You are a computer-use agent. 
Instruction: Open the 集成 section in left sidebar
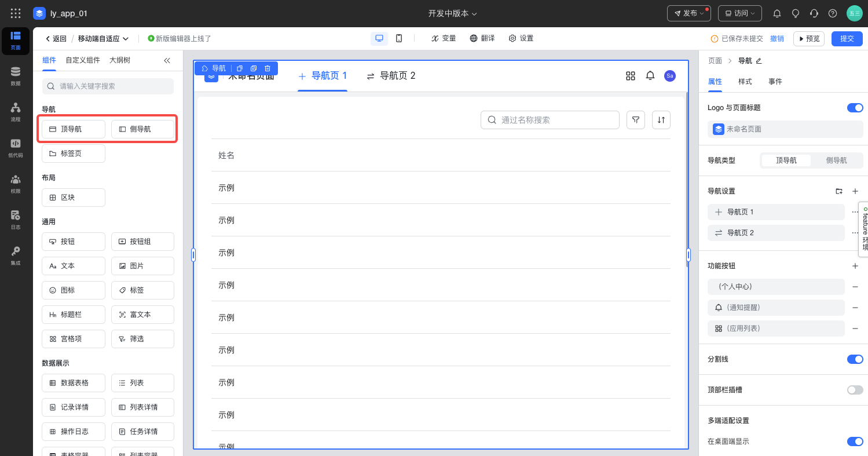16,256
